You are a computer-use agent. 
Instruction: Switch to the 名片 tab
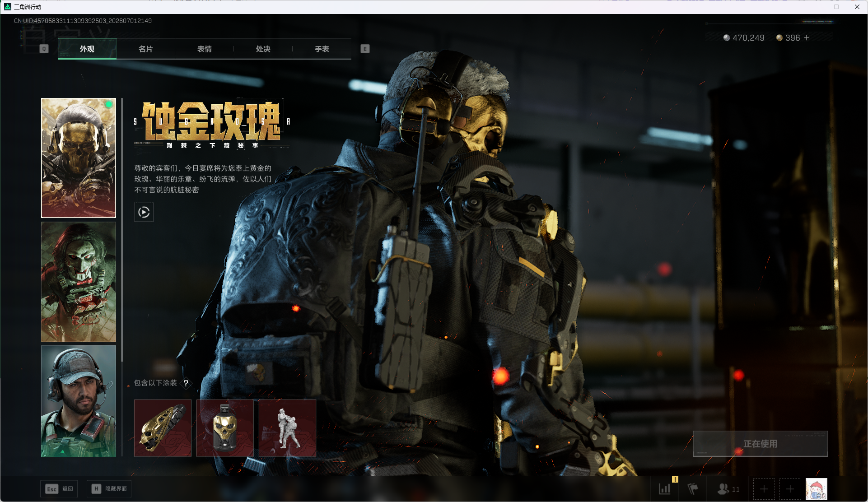(145, 49)
